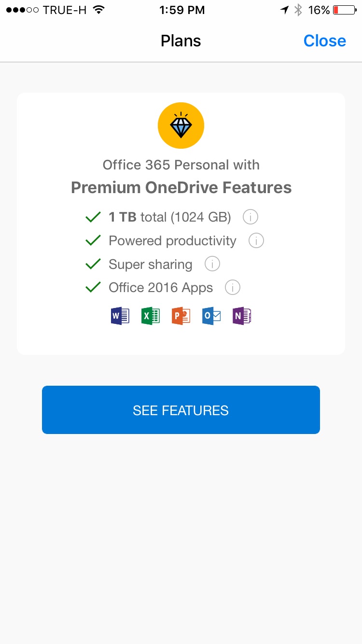Tap checkmark next to Powered productivity
This screenshot has width=362, height=644.
(93, 240)
